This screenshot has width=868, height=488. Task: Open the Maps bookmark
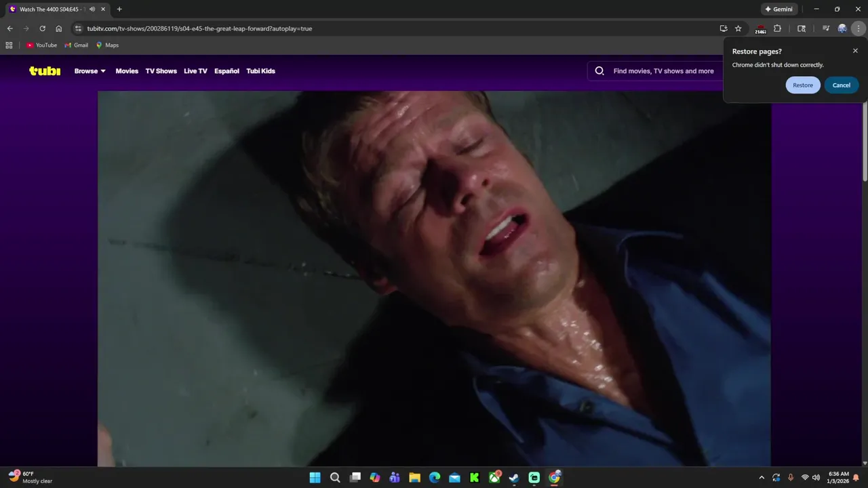[107, 45]
